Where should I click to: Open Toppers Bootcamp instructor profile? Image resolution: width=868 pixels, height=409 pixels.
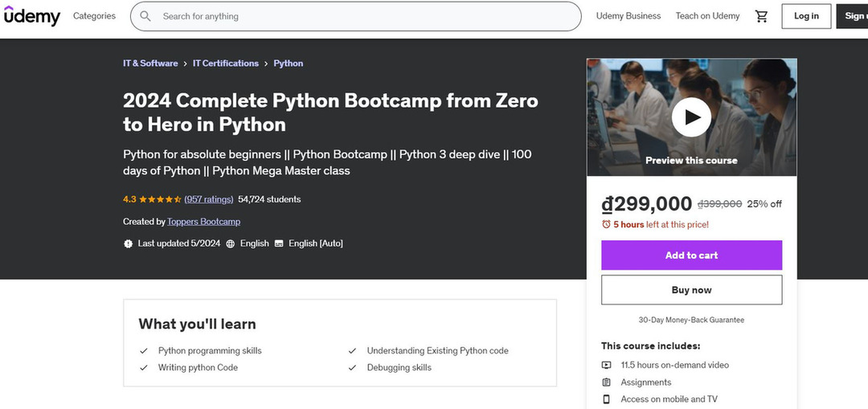click(203, 222)
